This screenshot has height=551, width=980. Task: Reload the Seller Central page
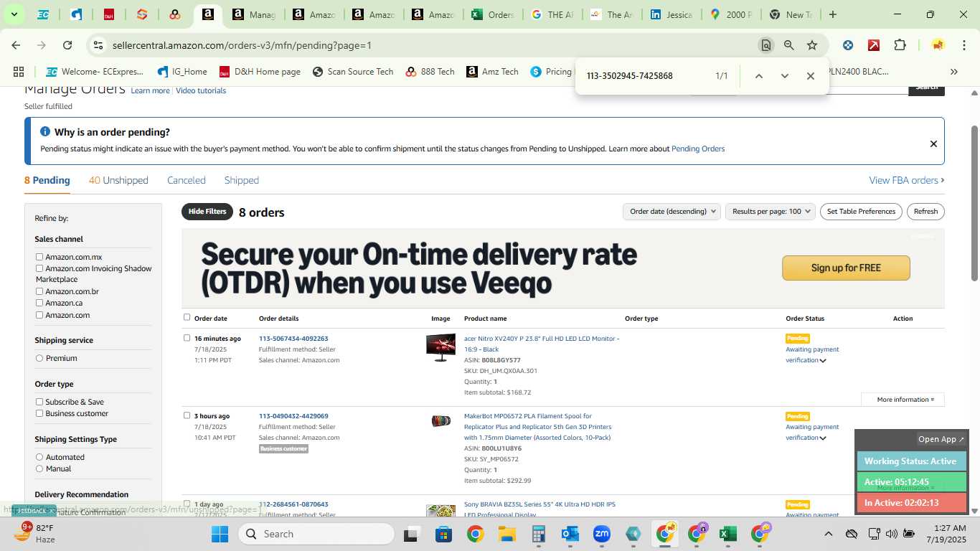pyautogui.click(x=67, y=45)
